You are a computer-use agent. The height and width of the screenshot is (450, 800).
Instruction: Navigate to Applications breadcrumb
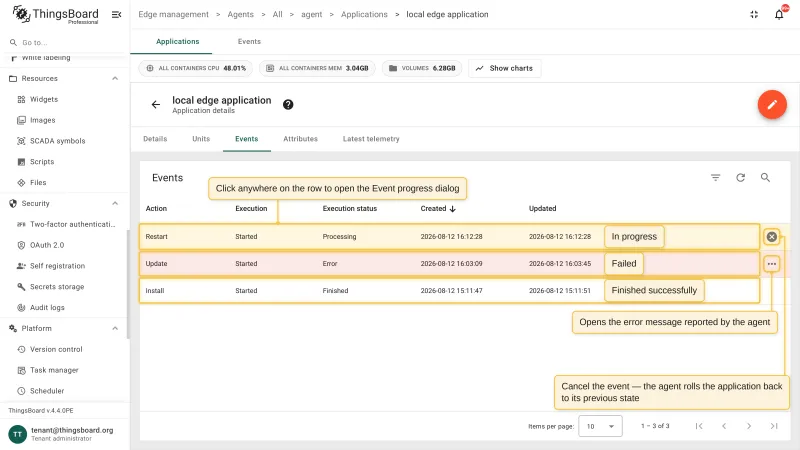pos(364,14)
